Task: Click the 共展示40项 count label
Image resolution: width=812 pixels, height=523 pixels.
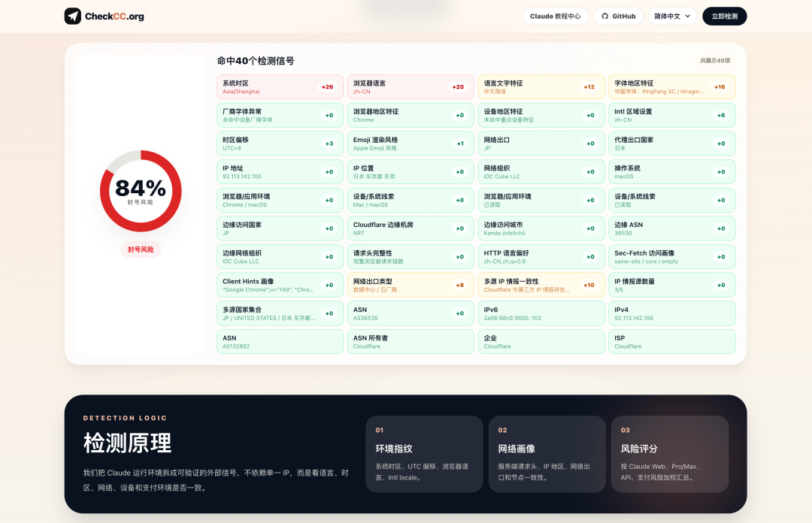Action: tap(715, 61)
